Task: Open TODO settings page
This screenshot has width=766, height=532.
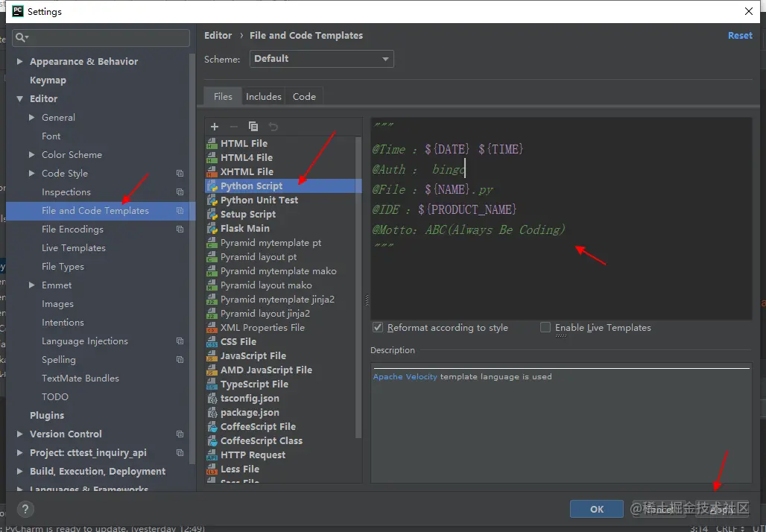Action: click(x=55, y=397)
